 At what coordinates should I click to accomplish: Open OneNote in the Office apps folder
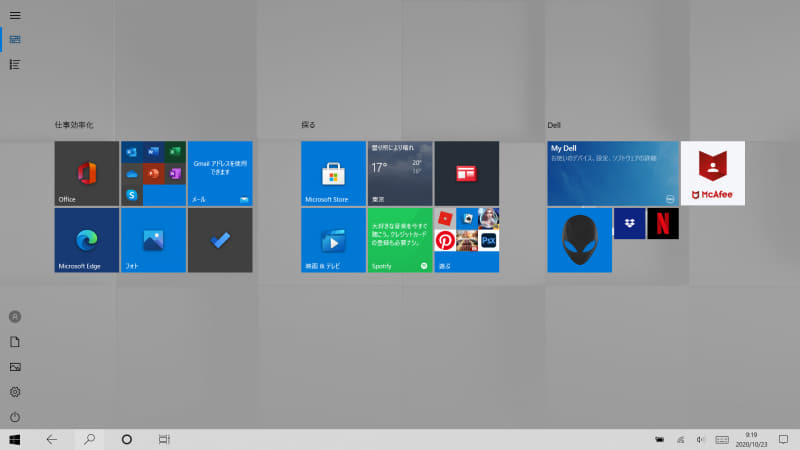point(175,173)
